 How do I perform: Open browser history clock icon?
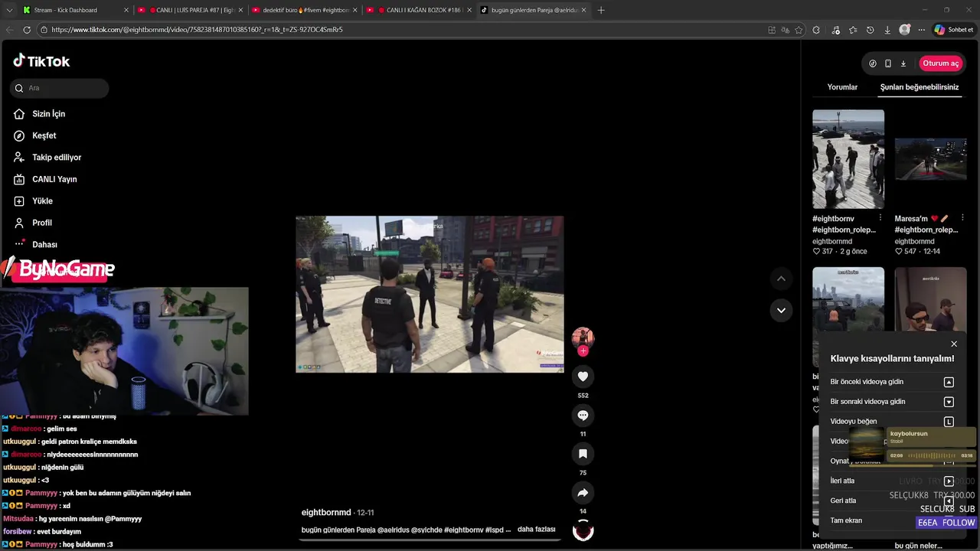coord(870,30)
